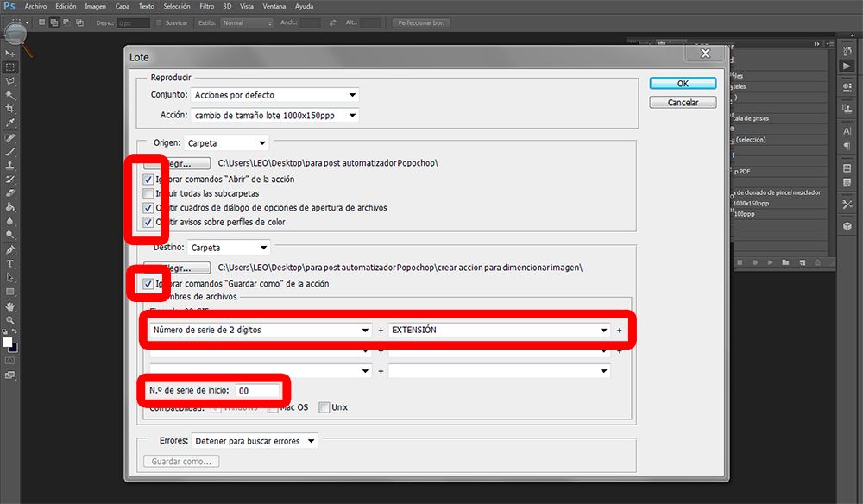Select the Zoom tool in the toolbar
This screenshot has width=863, height=504.
point(10,320)
